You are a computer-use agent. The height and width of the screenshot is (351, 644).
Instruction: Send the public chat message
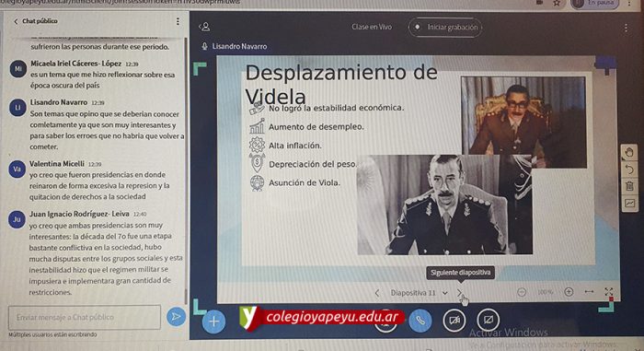coord(176,316)
